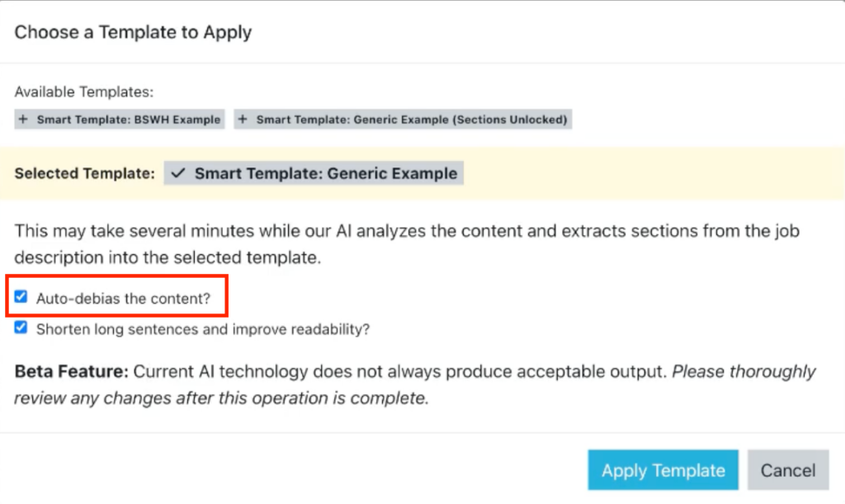Viewport: 845px width, 504px height.
Task: Uncheck the Auto-debias the content checkbox
Action: point(21,298)
